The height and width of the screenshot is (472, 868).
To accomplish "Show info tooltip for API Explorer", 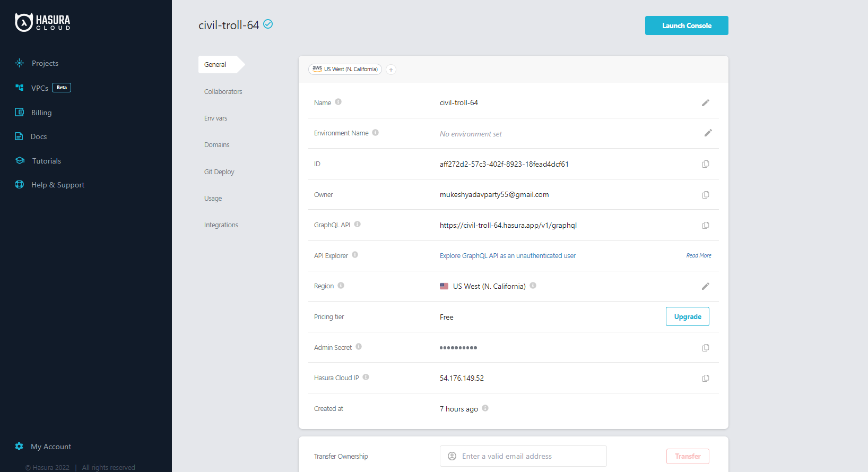I will pyautogui.click(x=355, y=255).
